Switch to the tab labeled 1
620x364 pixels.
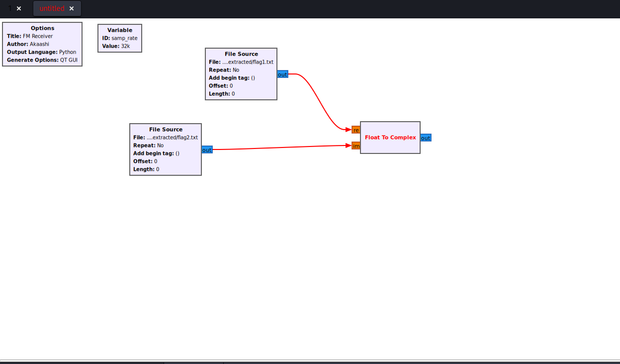[10, 8]
